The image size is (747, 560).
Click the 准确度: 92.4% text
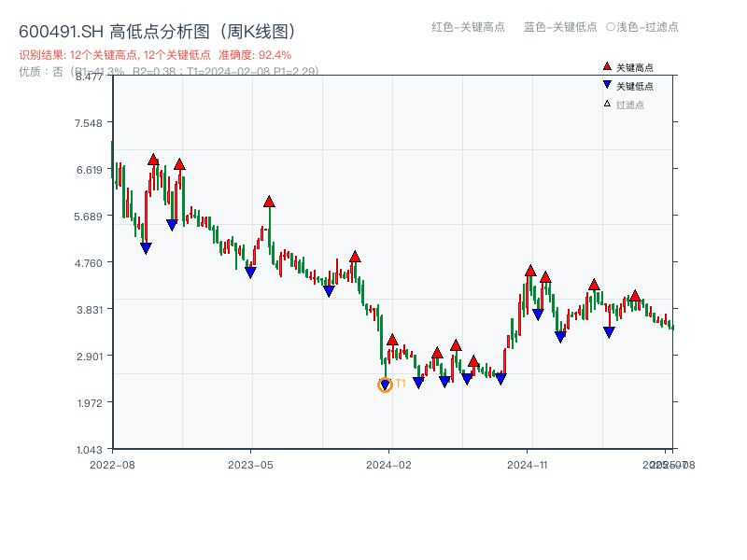[x=255, y=55]
